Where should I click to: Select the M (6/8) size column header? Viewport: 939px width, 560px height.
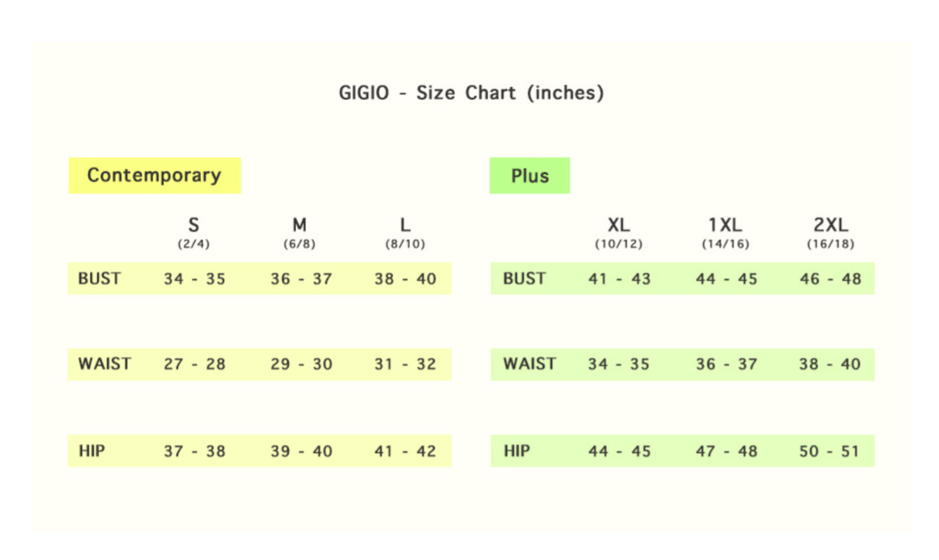click(300, 233)
